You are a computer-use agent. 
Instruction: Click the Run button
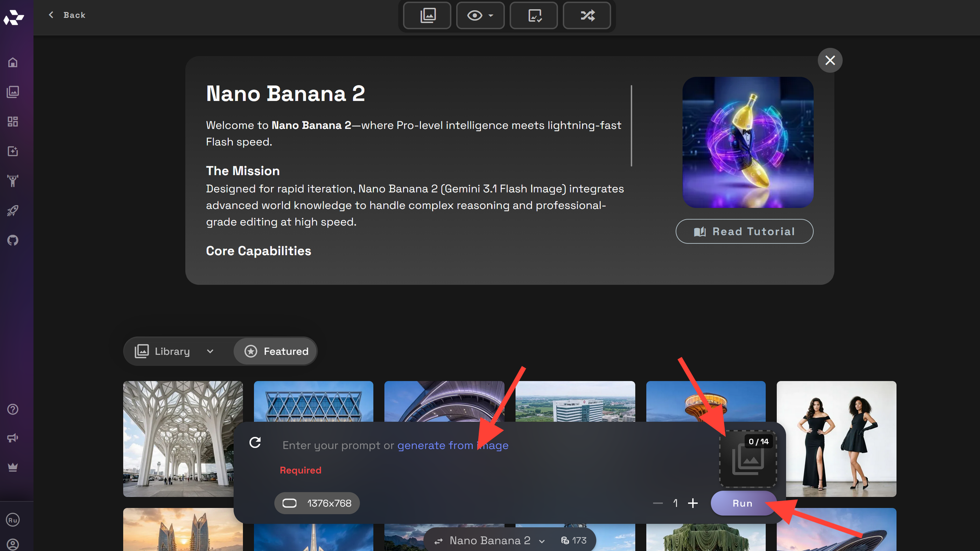tap(742, 503)
